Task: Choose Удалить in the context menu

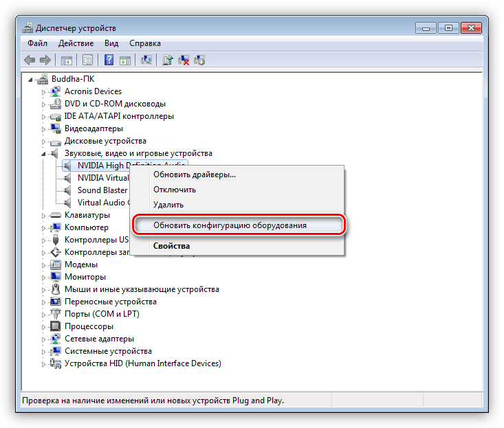Action: pos(237,205)
